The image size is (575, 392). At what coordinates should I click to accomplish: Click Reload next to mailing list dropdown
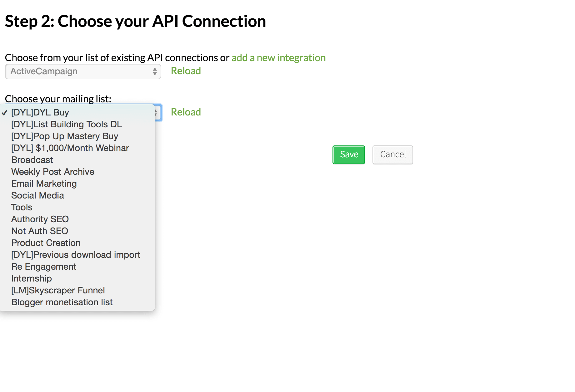click(186, 112)
